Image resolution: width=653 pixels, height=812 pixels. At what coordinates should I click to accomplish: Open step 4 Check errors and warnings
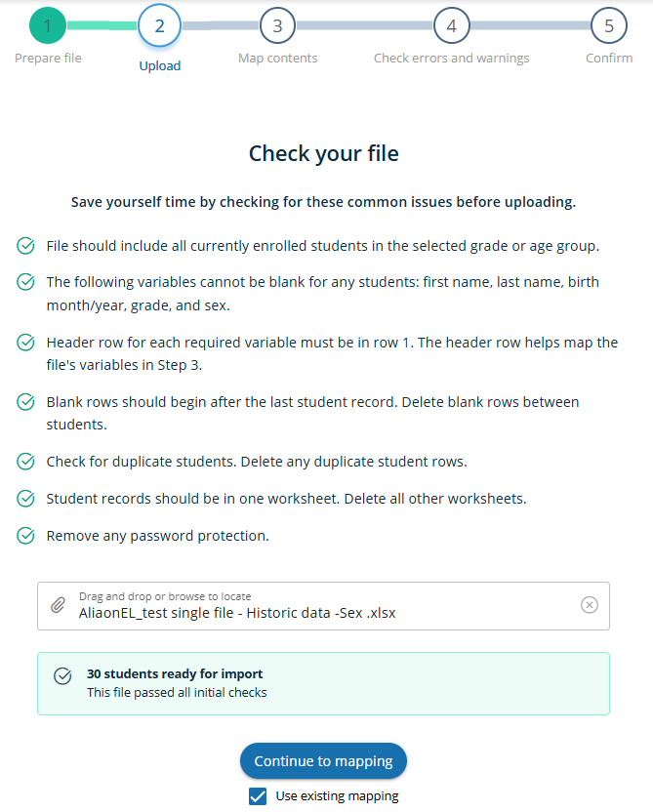coord(451,26)
